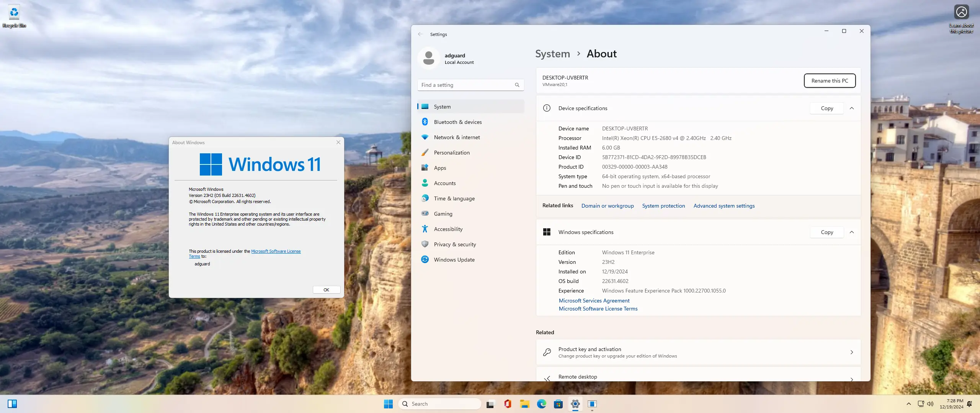The width and height of the screenshot is (980, 413).
Task: Show hidden system tray icons
Action: [x=909, y=404]
